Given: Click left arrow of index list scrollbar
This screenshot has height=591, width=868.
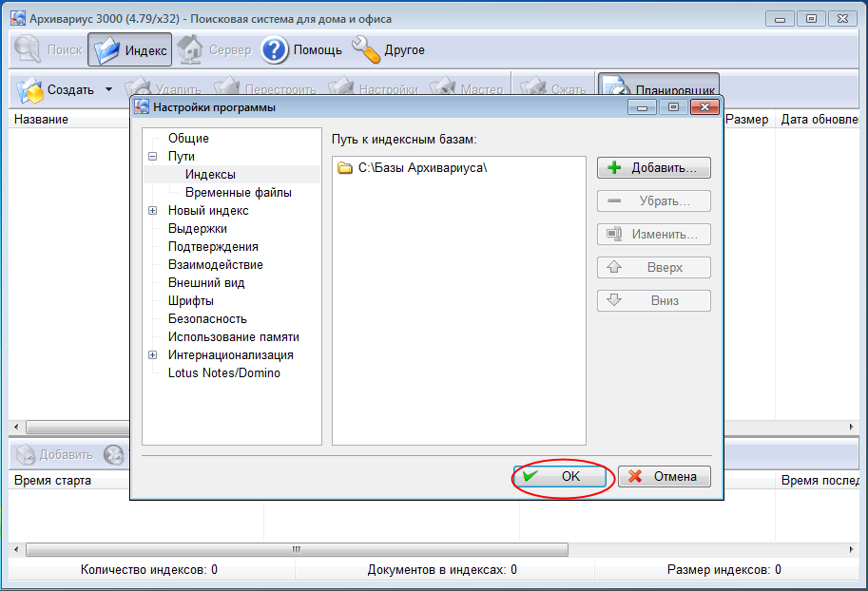Looking at the screenshot, I should pos(16,427).
